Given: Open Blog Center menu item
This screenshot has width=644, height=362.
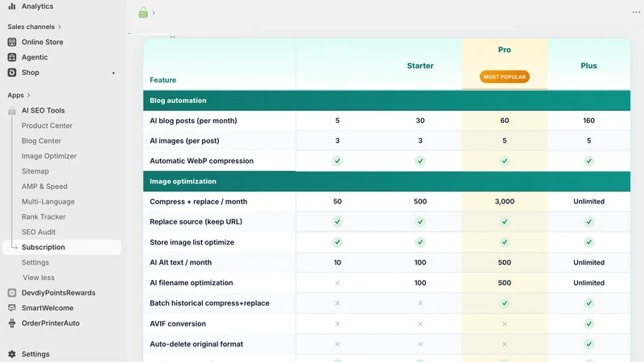Looking at the screenshot, I should pyautogui.click(x=41, y=141).
